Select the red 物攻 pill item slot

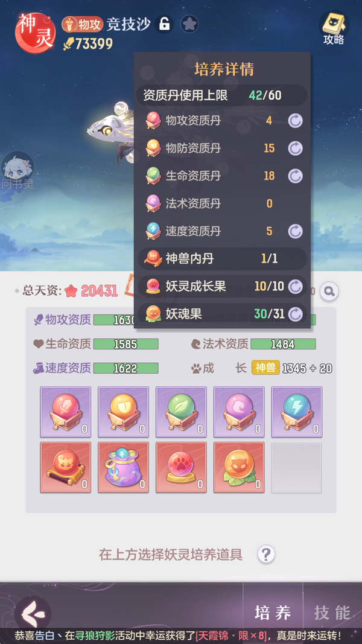[66, 412]
